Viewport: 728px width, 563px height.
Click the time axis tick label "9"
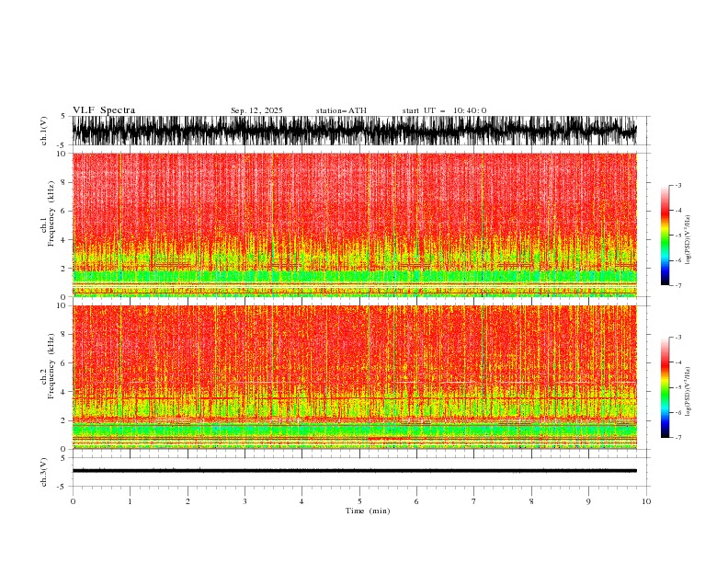588,501
